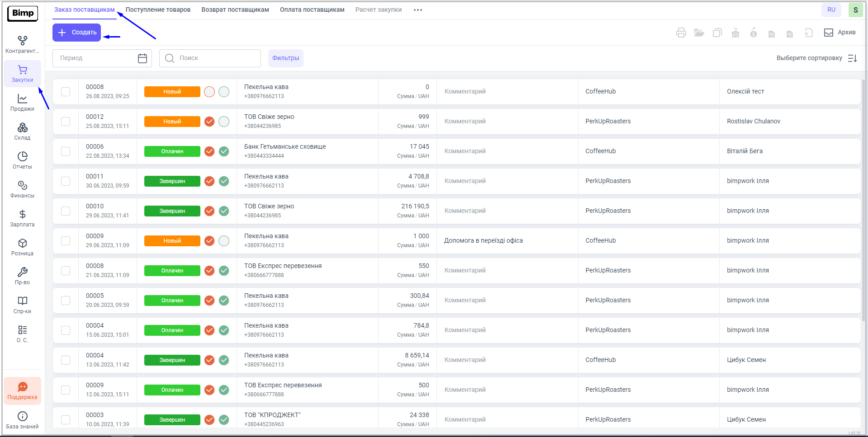The width and height of the screenshot is (868, 437).
Task: Open the Период date picker
Action: [x=102, y=58]
